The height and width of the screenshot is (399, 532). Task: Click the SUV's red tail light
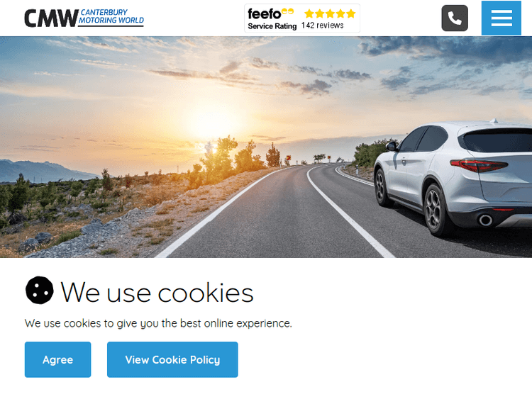pos(479,165)
